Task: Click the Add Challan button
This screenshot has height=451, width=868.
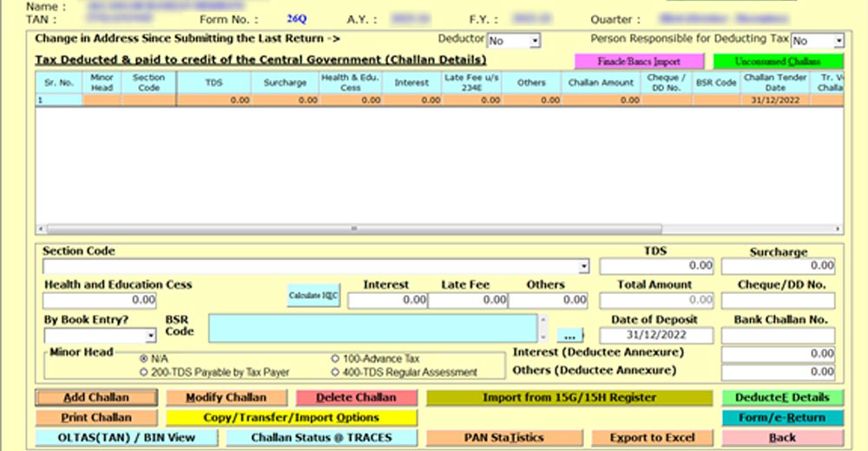Action: (96, 398)
